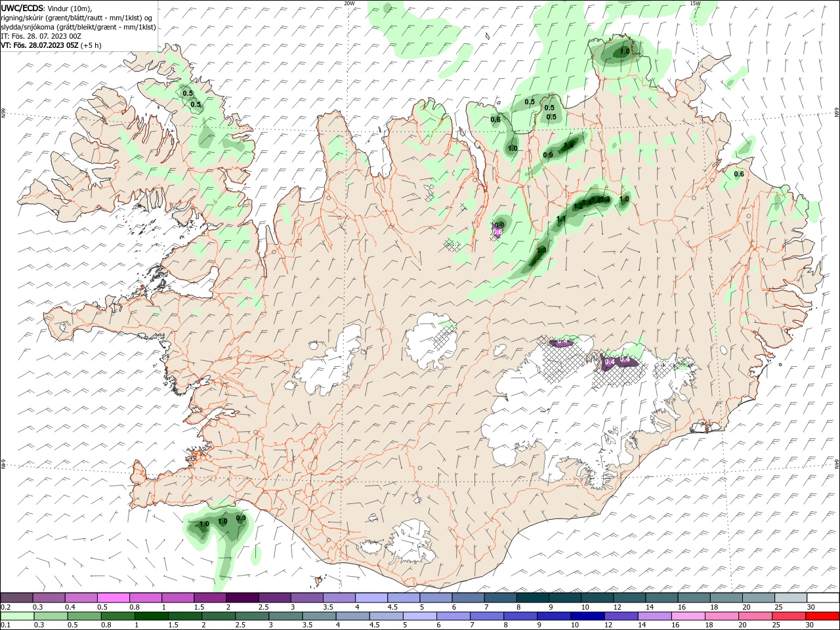Click the '1.1' rainfall value on the map
This screenshot has height=630, width=840.
(x=561, y=219)
